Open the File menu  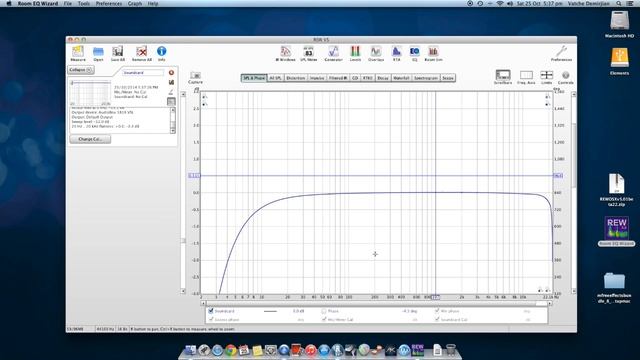coord(68,3)
